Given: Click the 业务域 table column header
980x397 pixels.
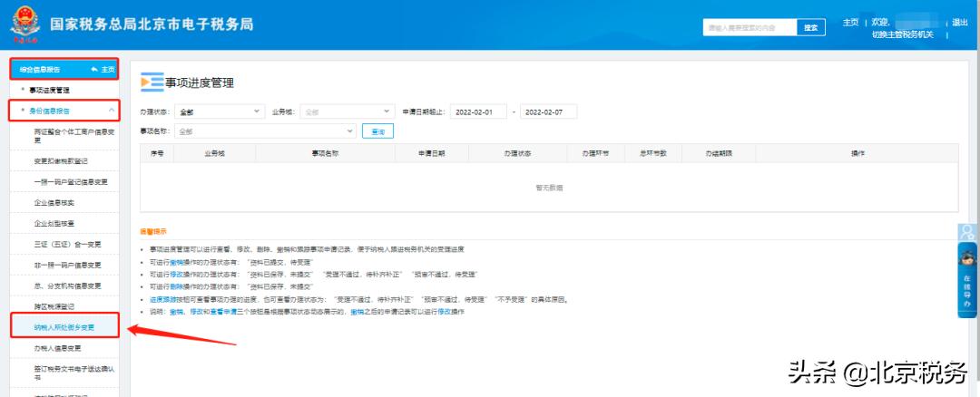Looking at the screenshot, I should pyautogui.click(x=214, y=153).
